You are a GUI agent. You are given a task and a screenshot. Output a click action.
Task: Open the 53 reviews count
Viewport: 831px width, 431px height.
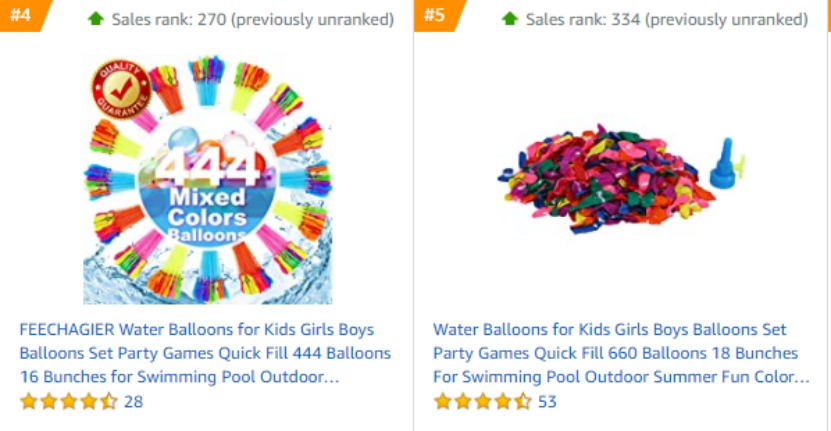pyautogui.click(x=547, y=402)
